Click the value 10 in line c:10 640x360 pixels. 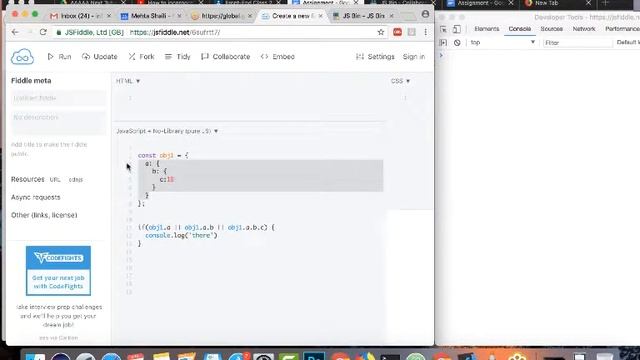pos(170,179)
